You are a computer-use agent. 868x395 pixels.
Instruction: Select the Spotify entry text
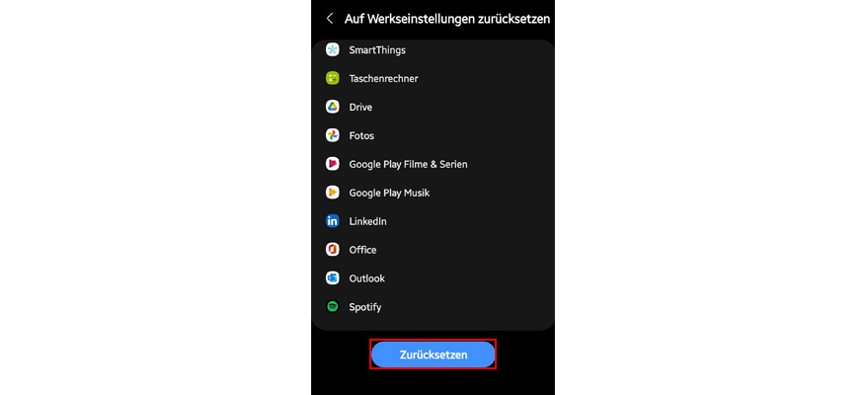[364, 307]
